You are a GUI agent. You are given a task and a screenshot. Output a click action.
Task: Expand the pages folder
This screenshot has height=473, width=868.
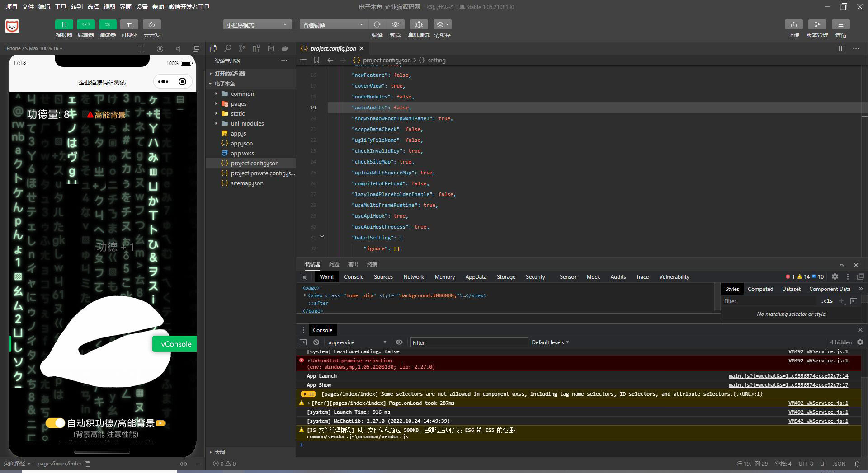pos(239,103)
